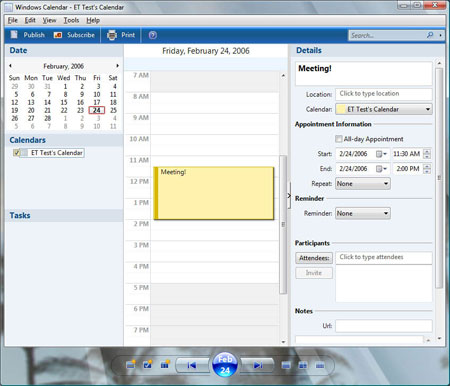Click the Publish toolbar button
The width and height of the screenshot is (450, 386).
(x=28, y=35)
